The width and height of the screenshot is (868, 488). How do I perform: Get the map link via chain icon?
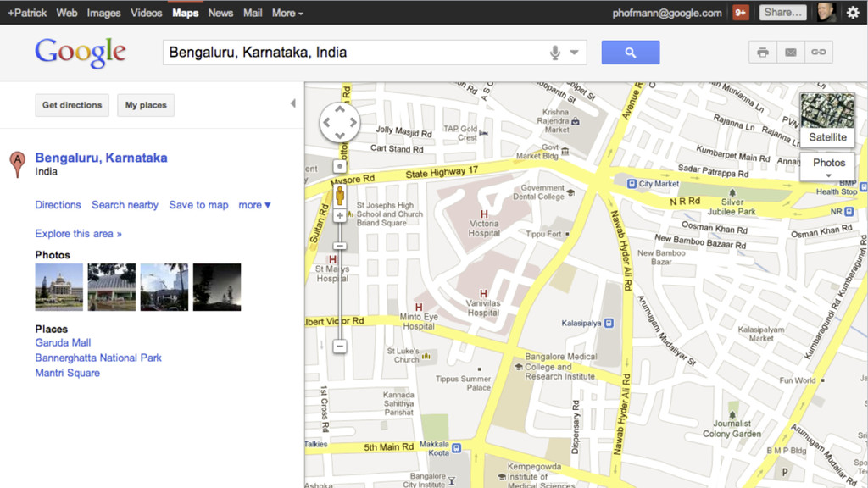pos(819,52)
